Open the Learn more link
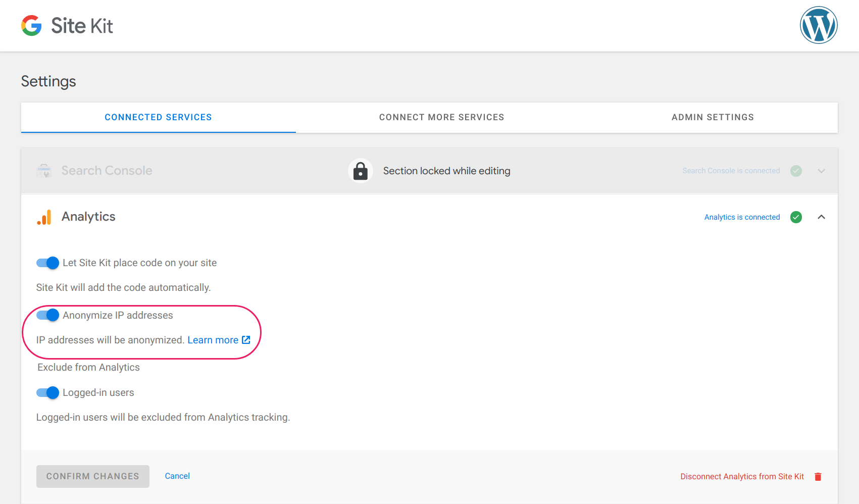Screen dimensions: 859x504 pos(213,340)
